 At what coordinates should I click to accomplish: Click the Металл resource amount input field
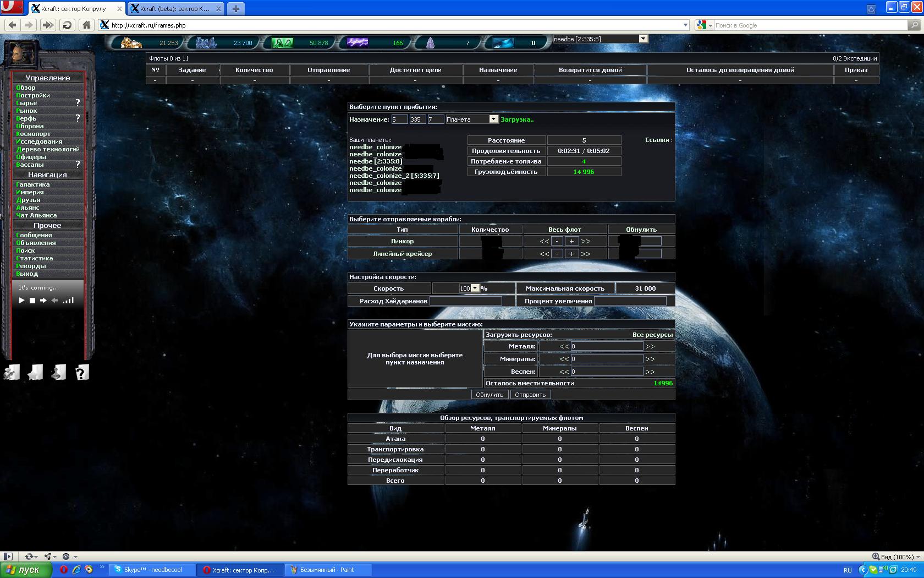607,346
